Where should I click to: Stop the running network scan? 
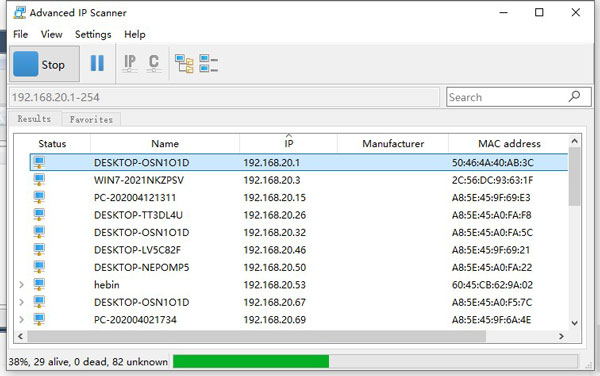point(44,64)
